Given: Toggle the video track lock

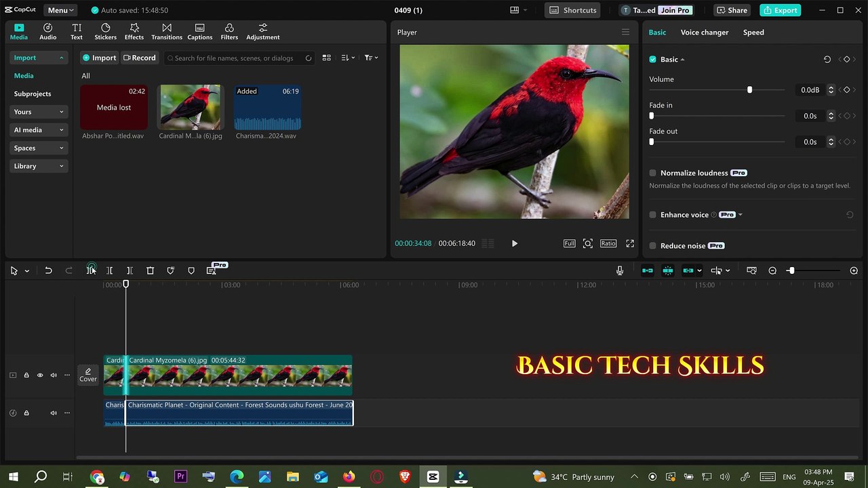Looking at the screenshot, I should [26, 375].
